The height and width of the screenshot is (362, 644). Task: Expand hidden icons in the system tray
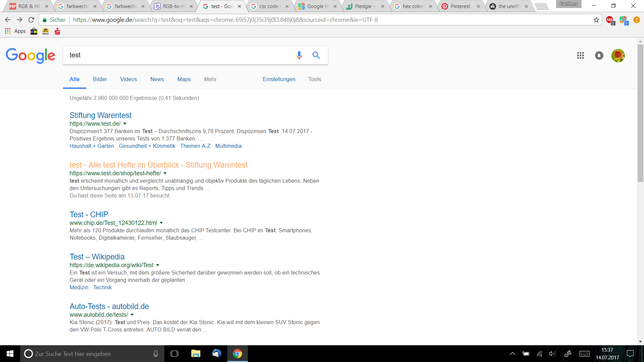click(513, 354)
